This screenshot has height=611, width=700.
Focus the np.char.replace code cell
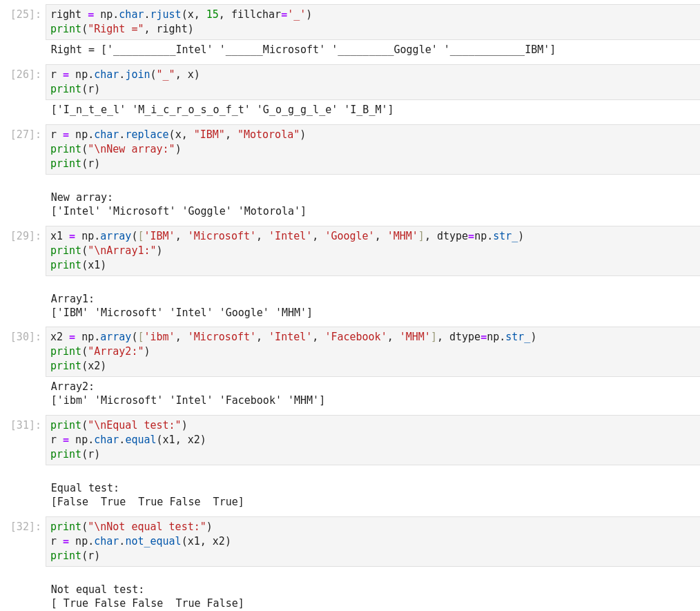(x=373, y=149)
